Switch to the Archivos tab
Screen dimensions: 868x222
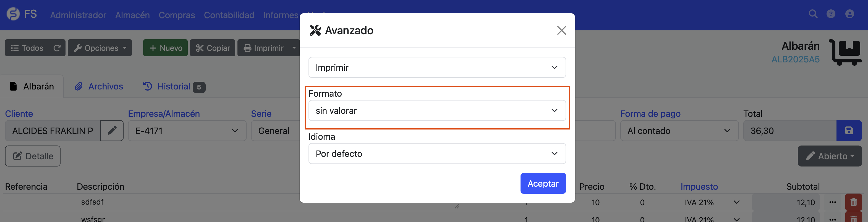click(x=98, y=86)
